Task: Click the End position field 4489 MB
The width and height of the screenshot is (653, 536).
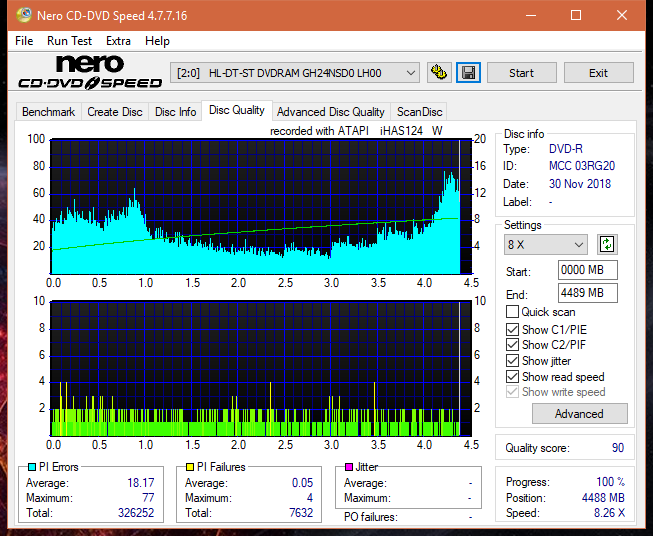Action: 587,293
